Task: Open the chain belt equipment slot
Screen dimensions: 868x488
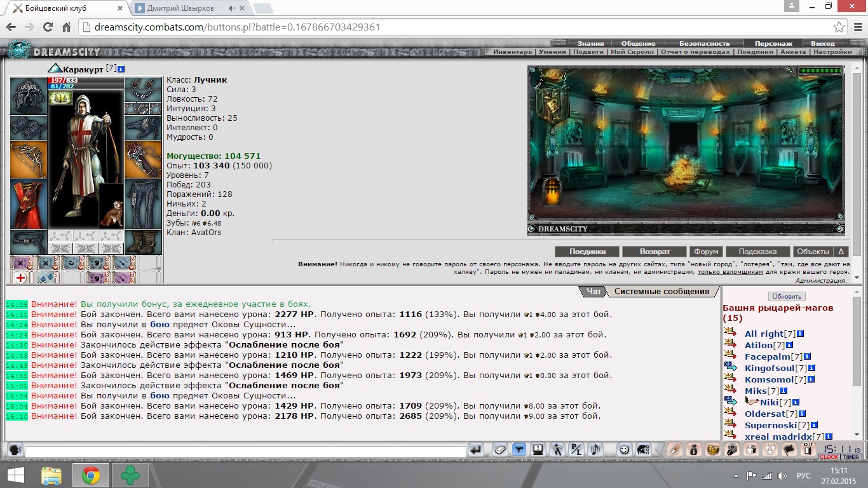Action: point(29,242)
